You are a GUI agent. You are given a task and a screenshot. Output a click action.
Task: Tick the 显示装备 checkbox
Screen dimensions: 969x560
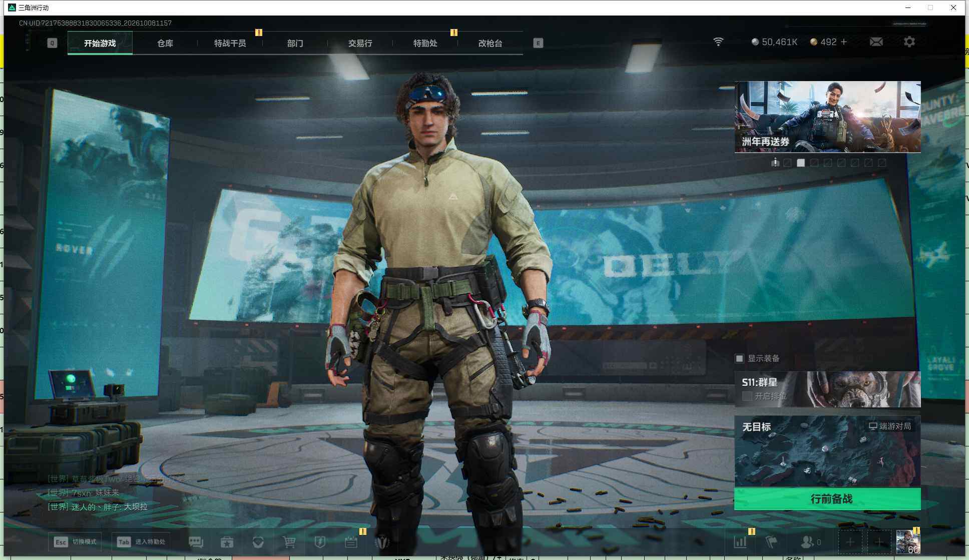pos(739,358)
